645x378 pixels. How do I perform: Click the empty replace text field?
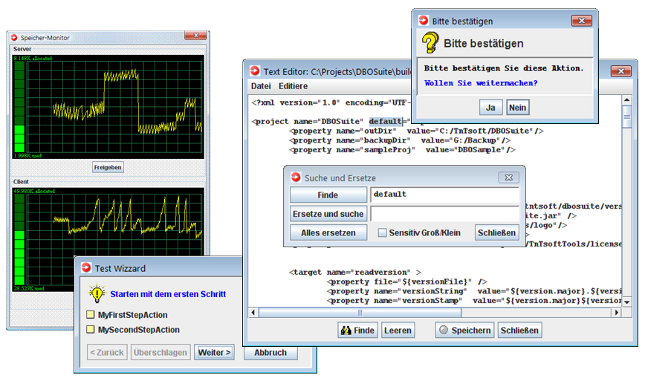[x=445, y=214]
